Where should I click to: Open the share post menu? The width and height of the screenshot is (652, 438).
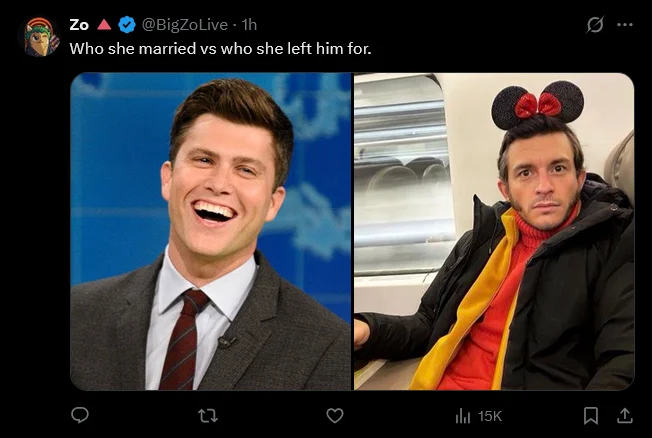(x=625, y=415)
